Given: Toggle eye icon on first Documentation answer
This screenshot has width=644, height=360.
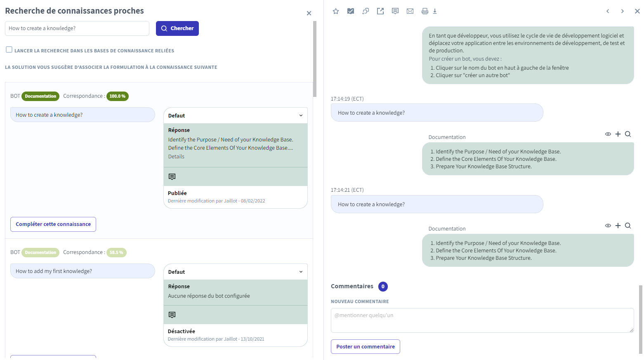Looking at the screenshot, I should (608, 134).
